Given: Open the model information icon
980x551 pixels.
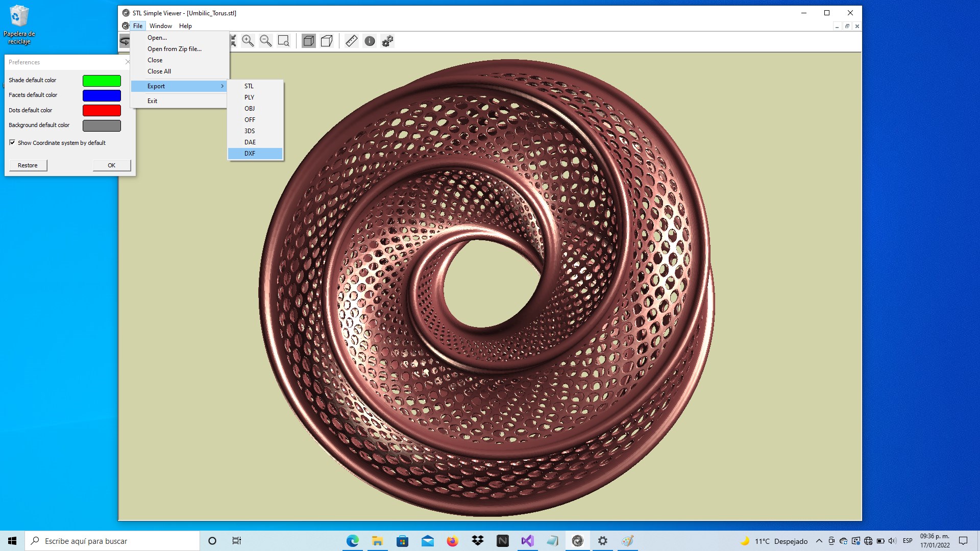Looking at the screenshot, I should click(370, 41).
